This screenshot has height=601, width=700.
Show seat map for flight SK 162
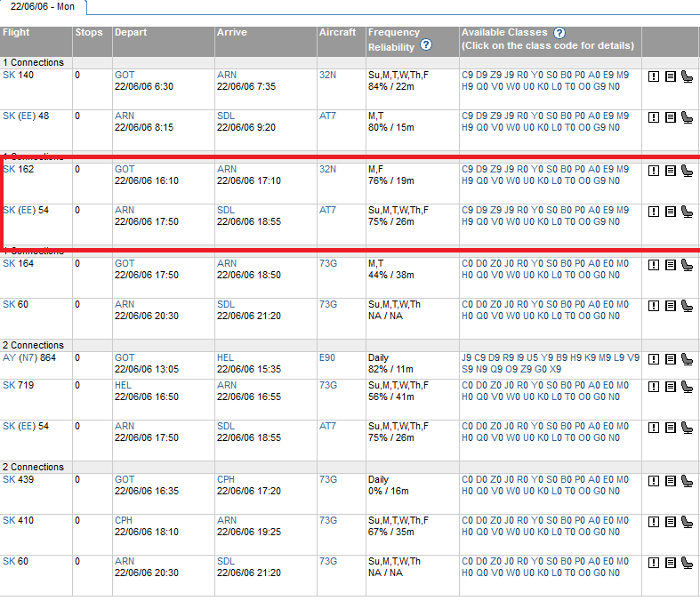click(687, 171)
